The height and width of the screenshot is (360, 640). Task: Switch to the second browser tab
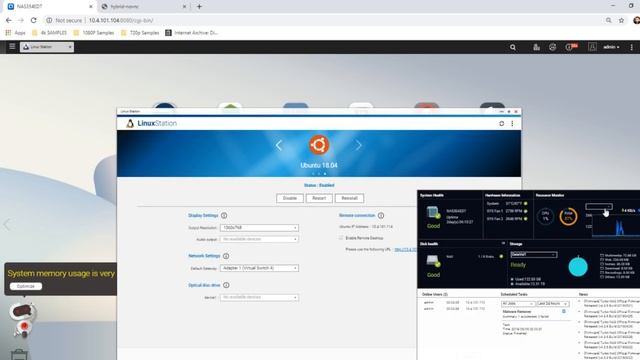click(144, 7)
